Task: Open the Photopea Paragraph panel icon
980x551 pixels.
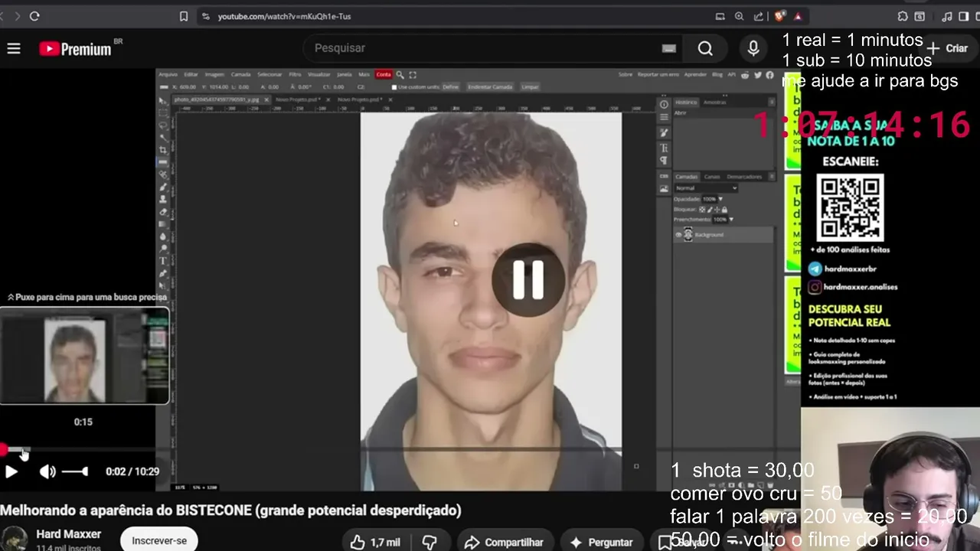Action: 664,161
